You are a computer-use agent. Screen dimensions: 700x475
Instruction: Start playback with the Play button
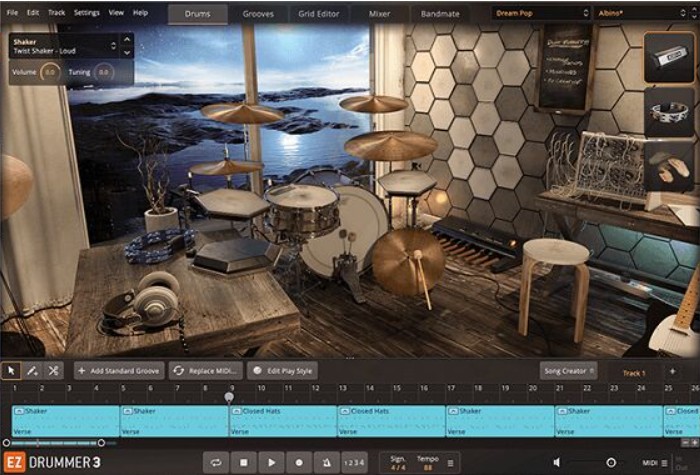click(271, 462)
